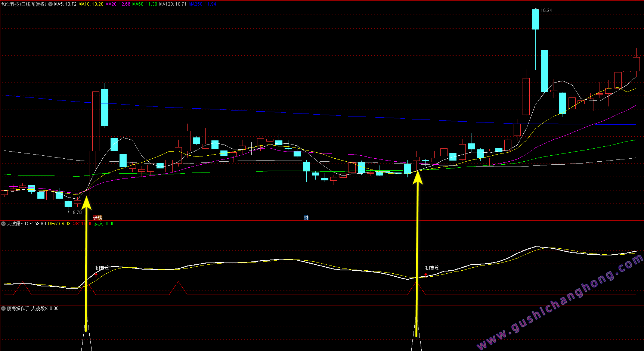The image size is (644, 351).
Task: Click the 16.24 high price label
Action: pos(546,10)
